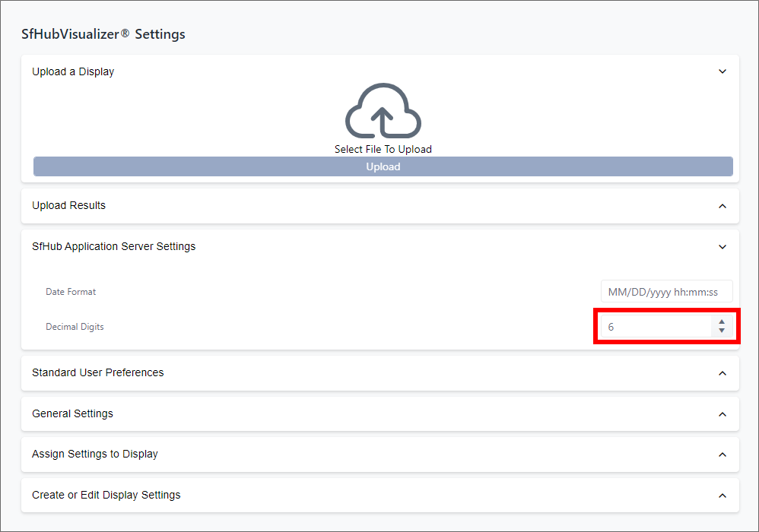Screen dimensions: 759x532
Task: Expand the General Settings chevron
Action: [x=722, y=414]
